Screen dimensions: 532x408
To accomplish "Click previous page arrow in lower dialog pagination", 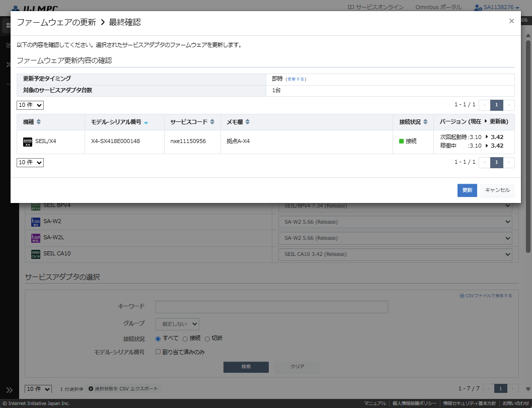I will [x=485, y=162].
